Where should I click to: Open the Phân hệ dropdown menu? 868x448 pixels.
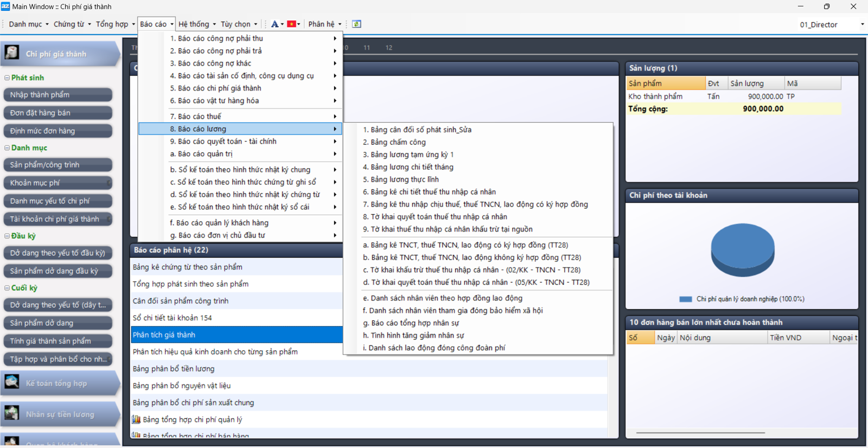pyautogui.click(x=324, y=24)
